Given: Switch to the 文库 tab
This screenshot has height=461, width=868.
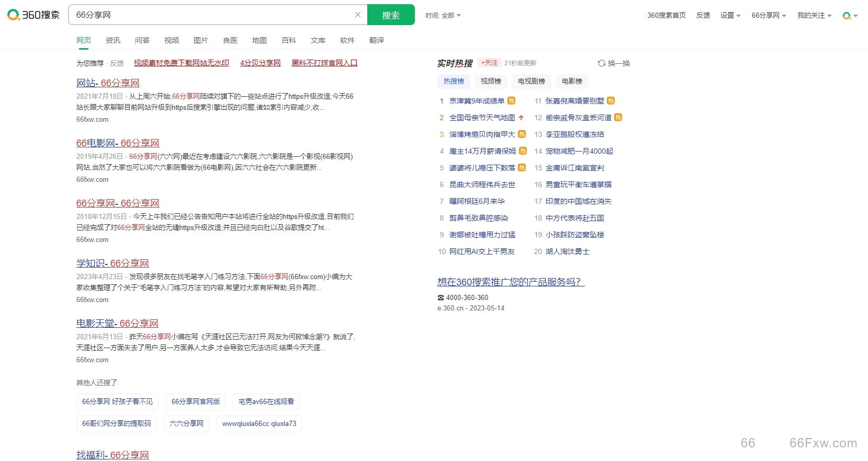Looking at the screenshot, I should coord(318,40).
